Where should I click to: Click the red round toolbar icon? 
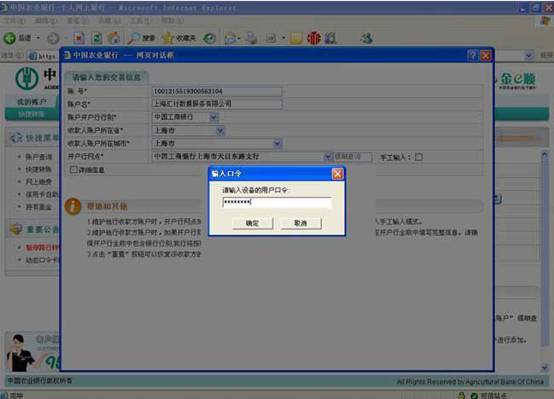tap(313, 38)
